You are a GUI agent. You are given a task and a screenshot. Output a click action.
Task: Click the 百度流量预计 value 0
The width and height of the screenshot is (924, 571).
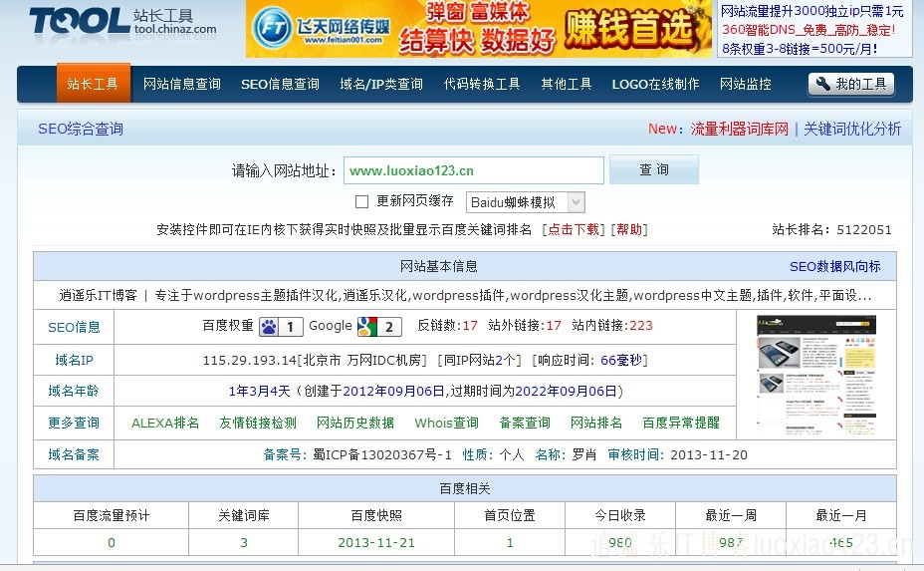point(112,543)
